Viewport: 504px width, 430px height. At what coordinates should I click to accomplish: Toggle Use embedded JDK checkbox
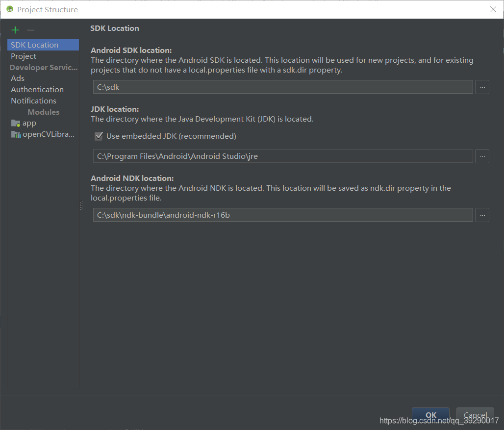(99, 136)
